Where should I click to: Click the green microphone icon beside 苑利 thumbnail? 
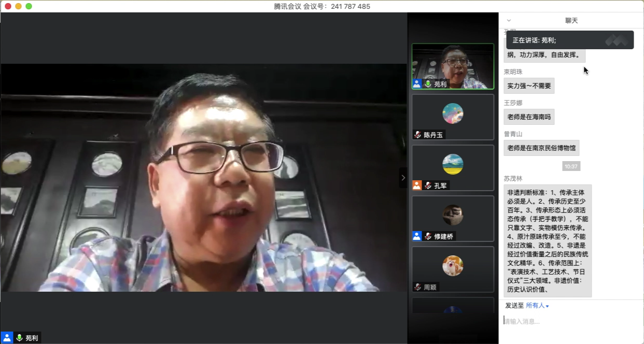pyautogui.click(x=428, y=84)
